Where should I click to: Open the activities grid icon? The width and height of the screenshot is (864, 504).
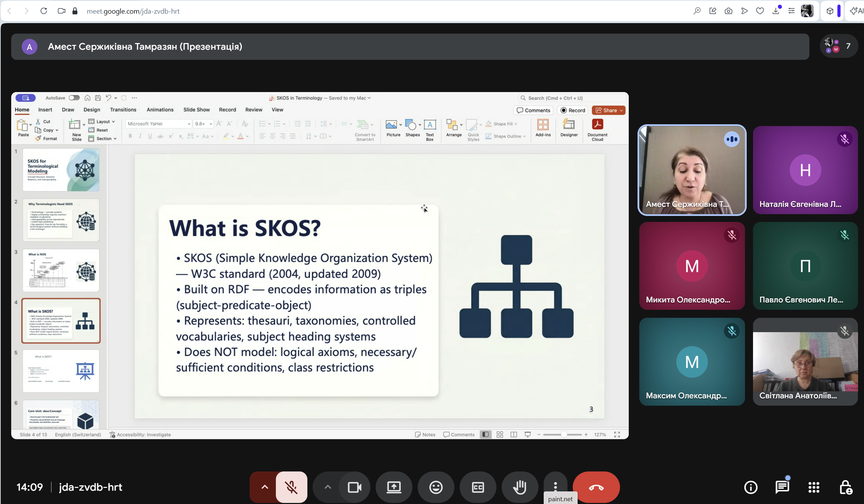(814, 487)
